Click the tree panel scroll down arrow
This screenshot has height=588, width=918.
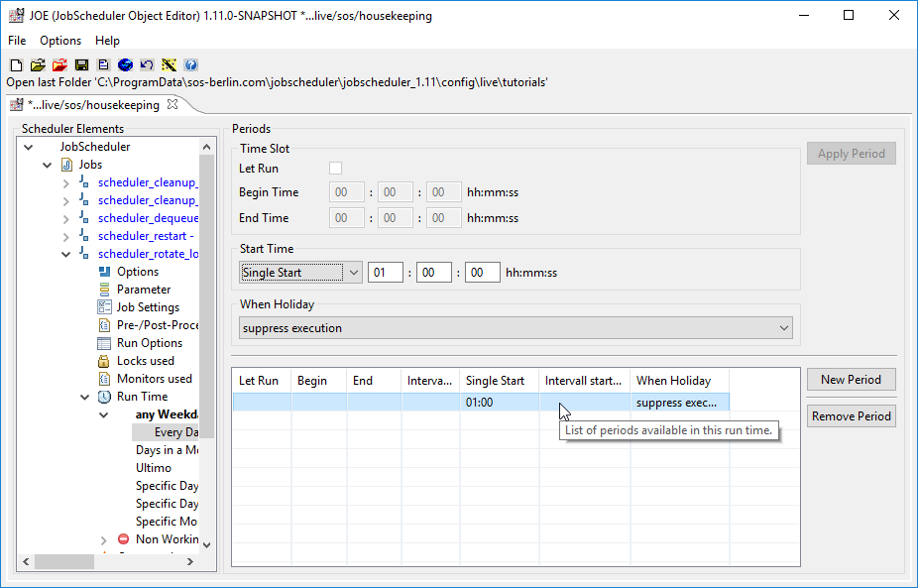206,544
